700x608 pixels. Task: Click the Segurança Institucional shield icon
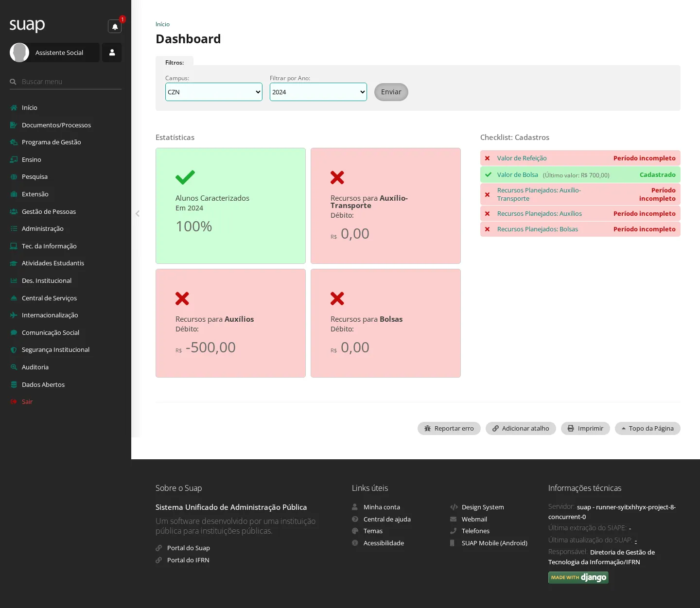(x=14, y=350)
